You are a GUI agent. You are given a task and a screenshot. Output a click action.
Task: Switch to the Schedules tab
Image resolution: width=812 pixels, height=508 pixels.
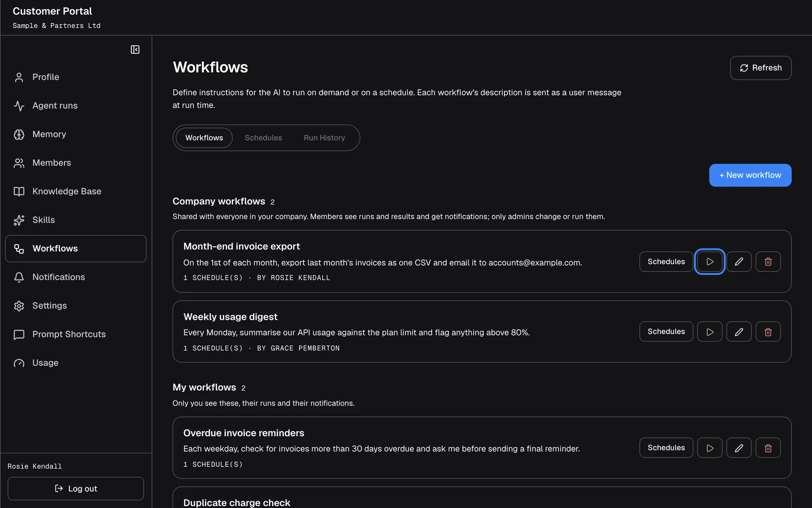[263, 138]
